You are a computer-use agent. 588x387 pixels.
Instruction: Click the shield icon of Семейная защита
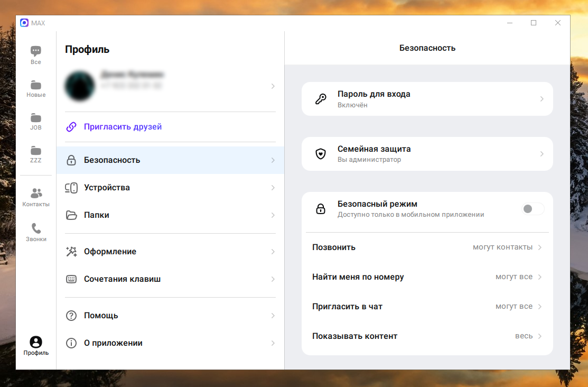[321, 154]
